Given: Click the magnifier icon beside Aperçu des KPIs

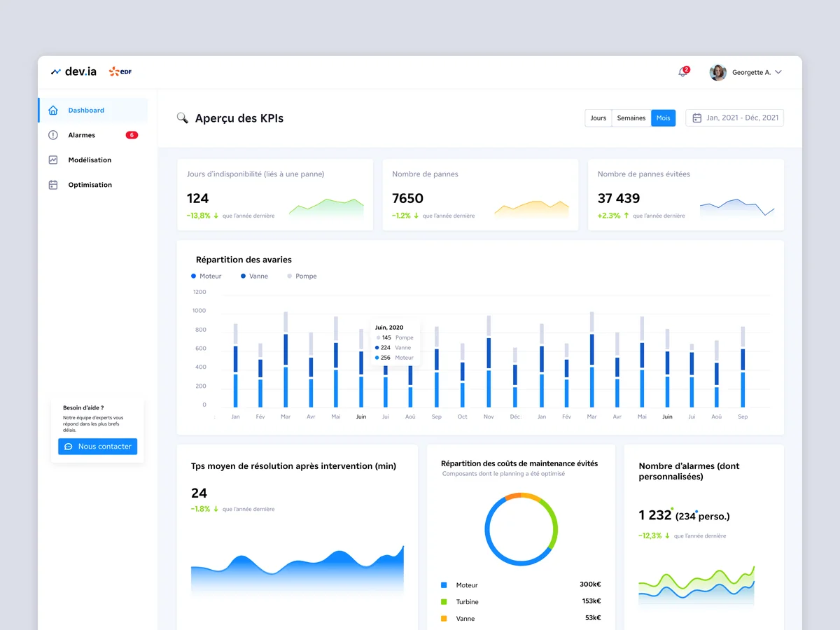Looking at the screenshot, I should [x=183, y=118].
